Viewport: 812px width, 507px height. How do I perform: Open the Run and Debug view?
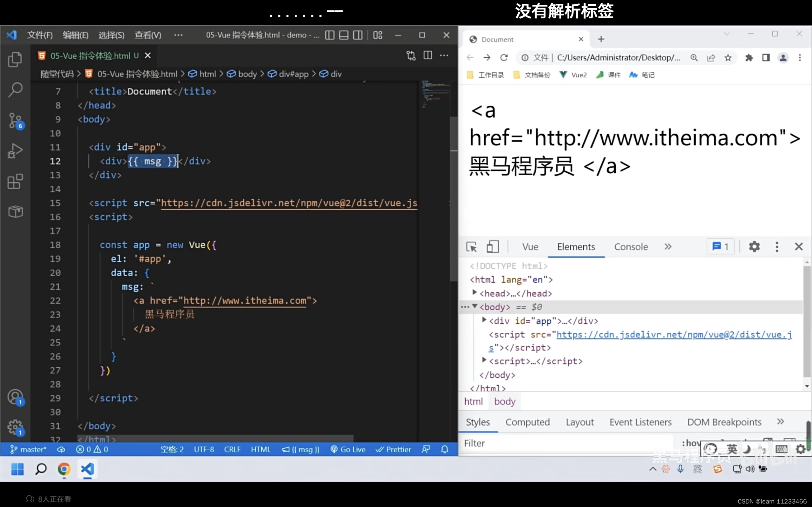(15, 151)
